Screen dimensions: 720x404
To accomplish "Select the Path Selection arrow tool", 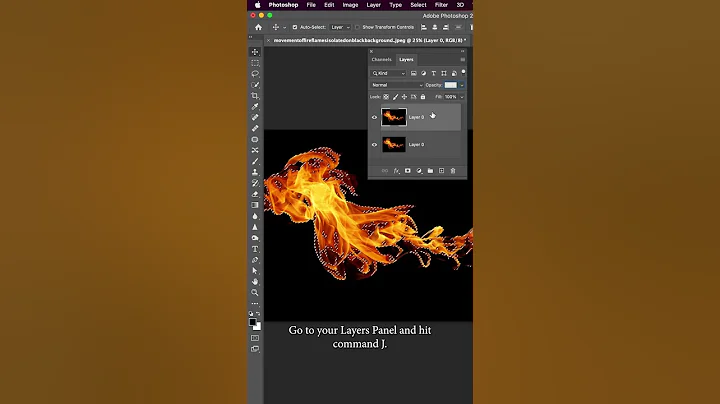I will pyautogui.click(x=255, y=271).
